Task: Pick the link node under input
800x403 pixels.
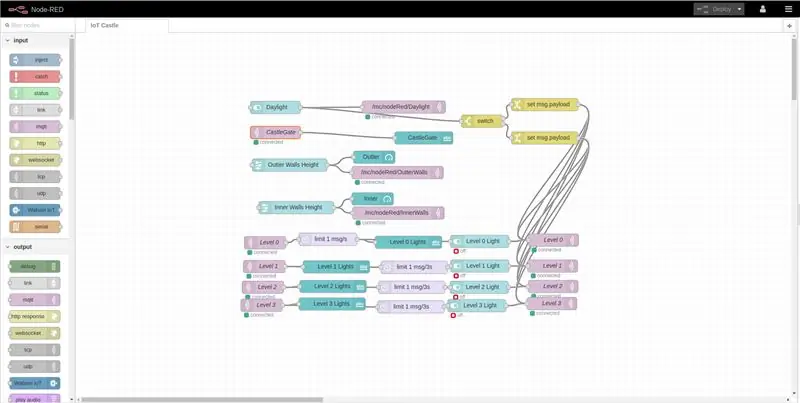Action: (x=35, y=110)
